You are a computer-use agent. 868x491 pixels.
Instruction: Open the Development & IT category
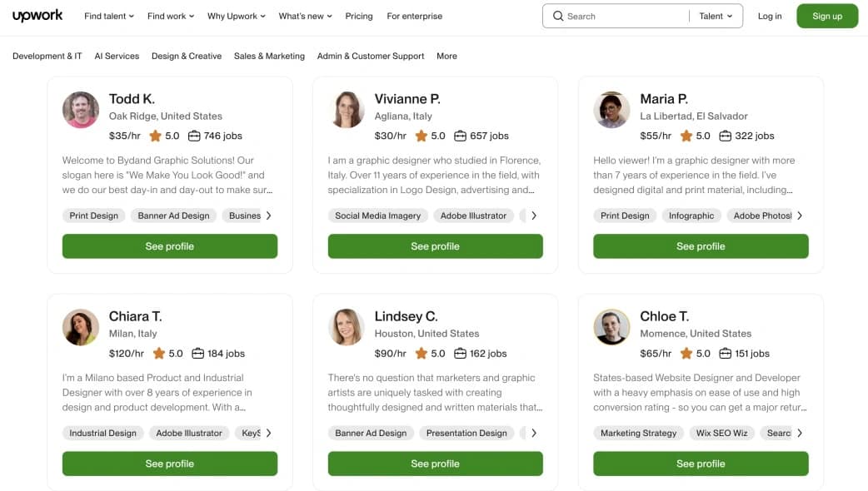tap(47, 56)
